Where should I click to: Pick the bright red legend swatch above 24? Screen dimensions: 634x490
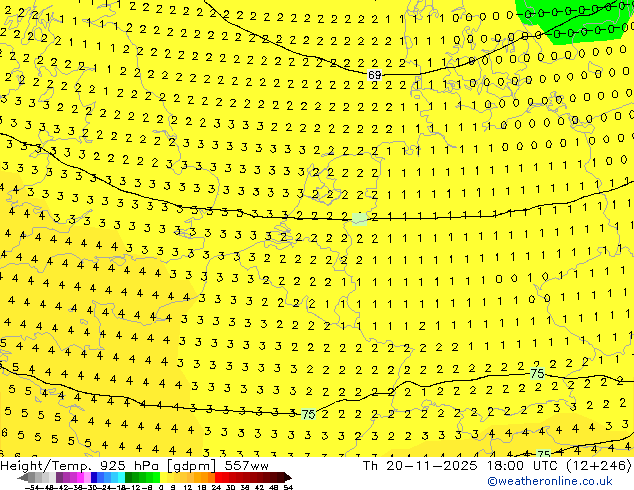218,477
